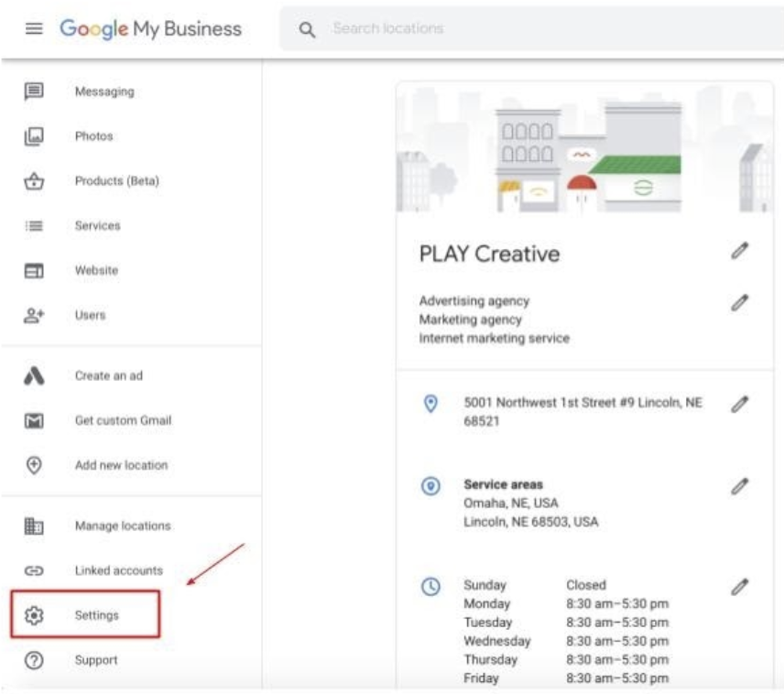This screenshot has width=784, height=694.
Task: Edit the 5001 Northwest 1st Street address
Action: pos(739,405)
